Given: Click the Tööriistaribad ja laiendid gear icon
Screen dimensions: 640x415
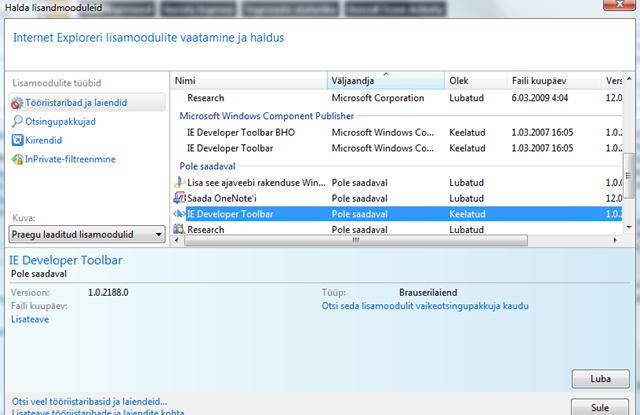Looking at the screenshot, I should tap(17, 103).
